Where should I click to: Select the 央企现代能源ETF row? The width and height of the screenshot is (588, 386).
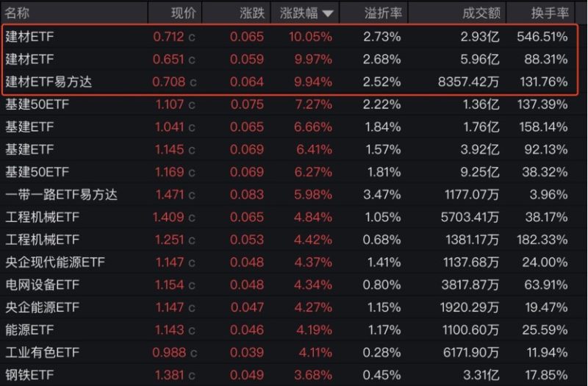287,262
